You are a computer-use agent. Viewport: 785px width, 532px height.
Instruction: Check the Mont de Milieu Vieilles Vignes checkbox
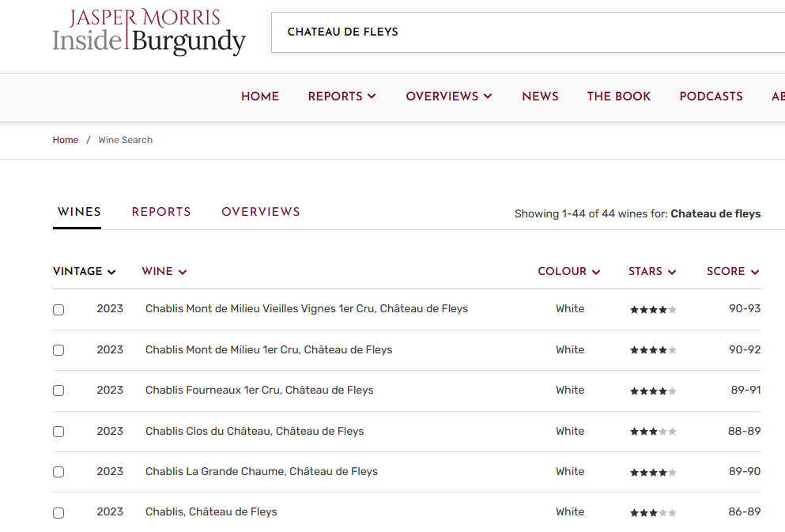[x=58, y=310]
